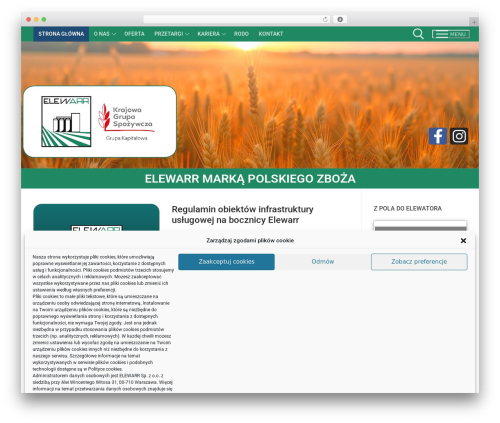This screenshot has height=423, width=500.
Task: Visit the Instagram profile icon
Action: point(459,136)
